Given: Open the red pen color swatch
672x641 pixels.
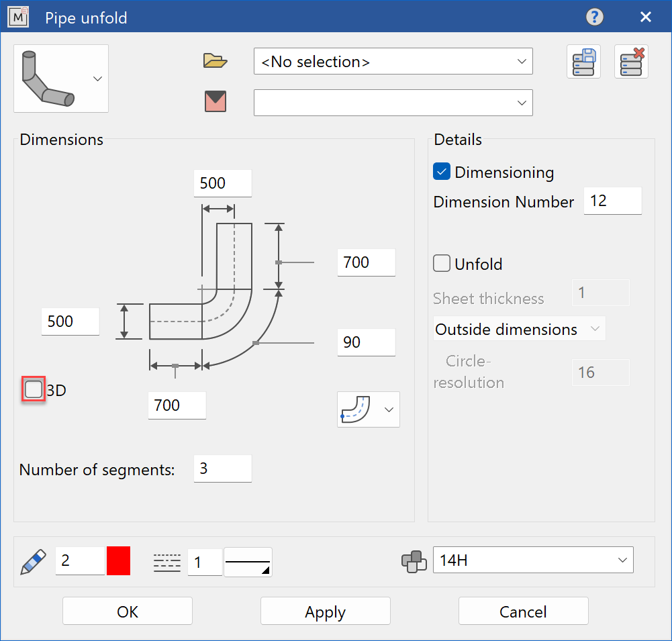Looking at the screenshot, I should coord(118,560).
